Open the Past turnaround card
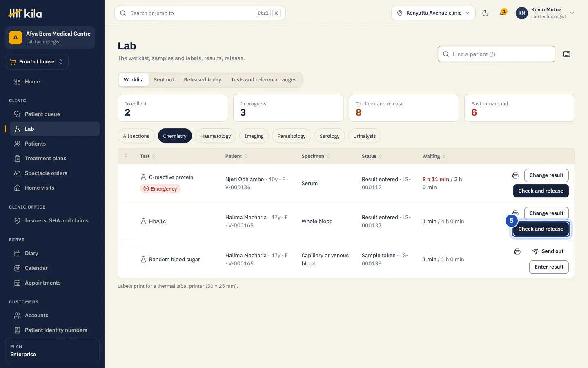 [x=519, y=108]
